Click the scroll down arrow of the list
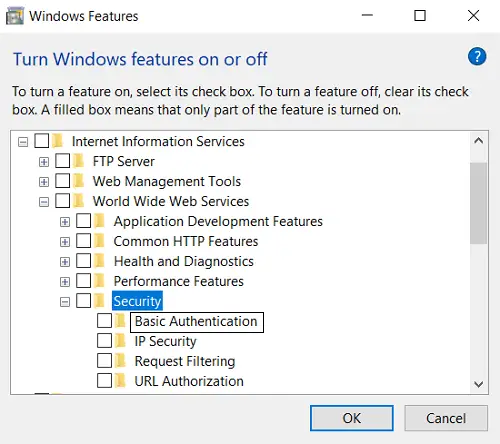 coord(479,384)
